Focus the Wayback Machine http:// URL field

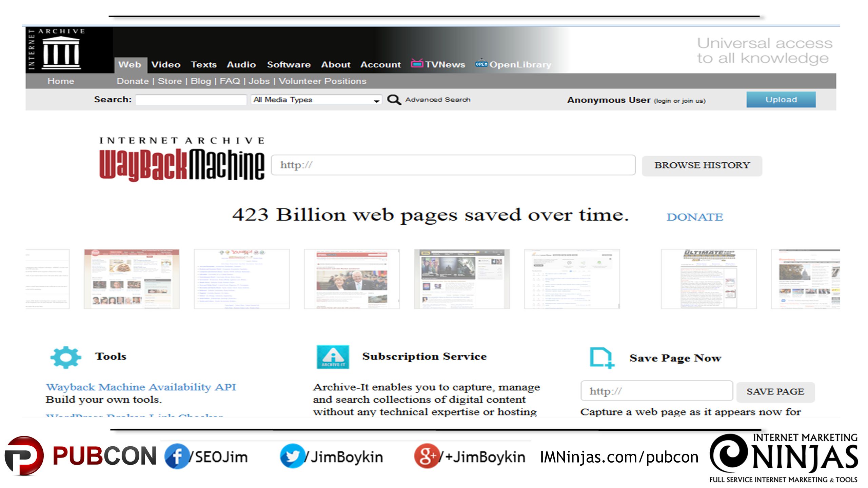(453, 165)
